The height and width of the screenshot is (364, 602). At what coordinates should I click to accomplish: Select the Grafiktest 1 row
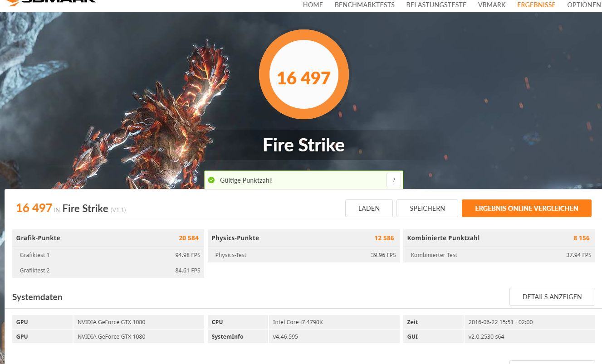click(x=108, y=255)
